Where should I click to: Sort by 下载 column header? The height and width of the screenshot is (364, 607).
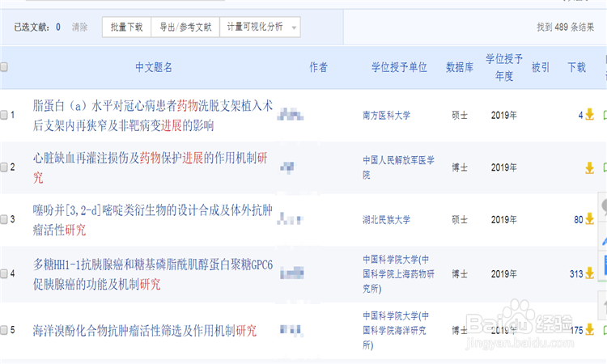click(x=576, y=67)
